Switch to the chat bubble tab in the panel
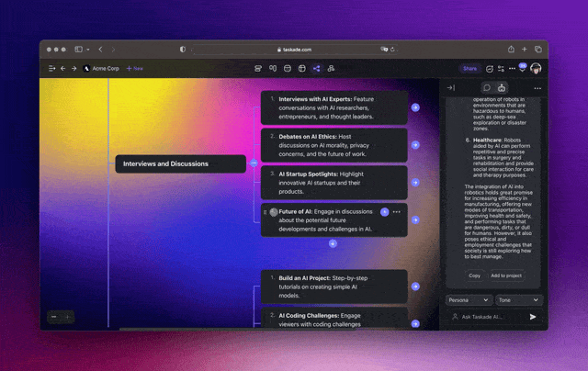 [487, 87]
